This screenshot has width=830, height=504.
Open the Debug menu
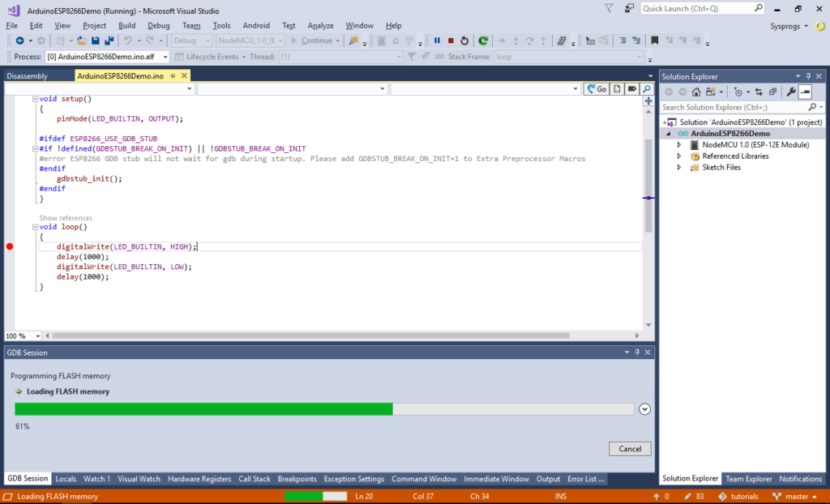pos(159,25)
